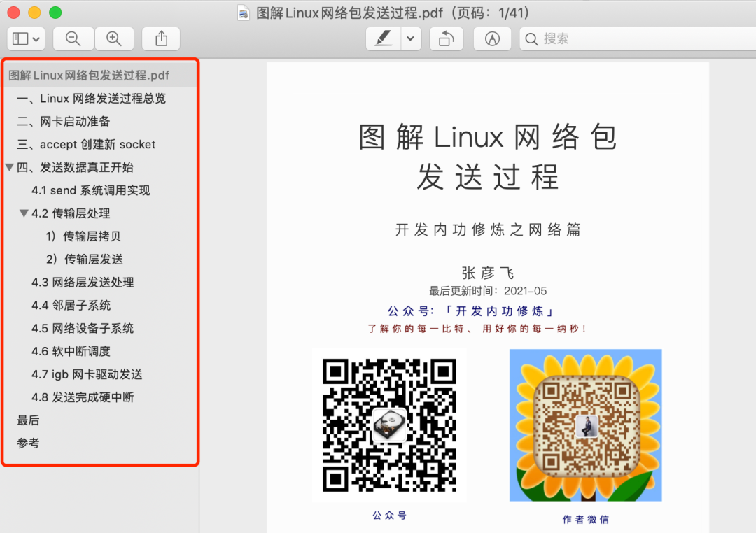Open outline item 三、accept 创建新 socket
Viewport: 756px width, 533px height.
pos(86,145)
